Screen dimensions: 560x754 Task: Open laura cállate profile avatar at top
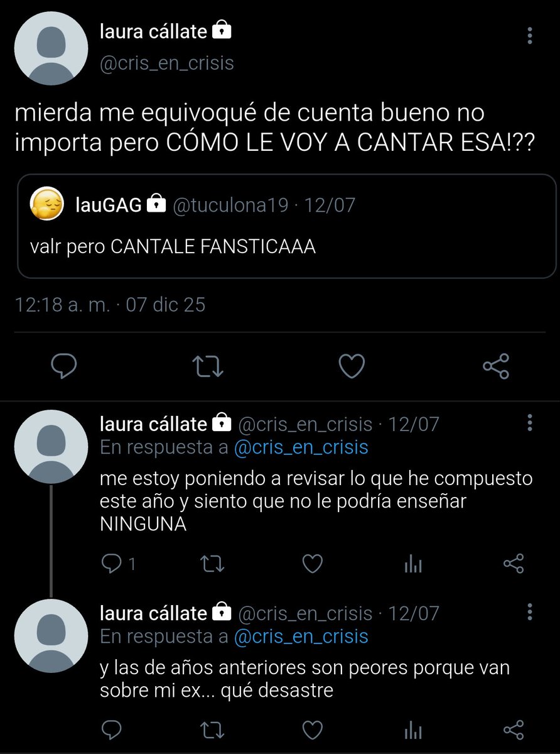point(51,48)
